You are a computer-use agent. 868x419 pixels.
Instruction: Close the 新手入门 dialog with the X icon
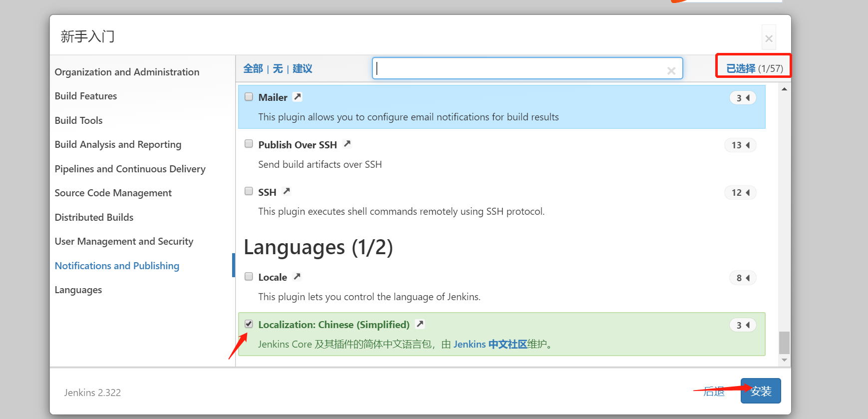(x=769, y=38)
